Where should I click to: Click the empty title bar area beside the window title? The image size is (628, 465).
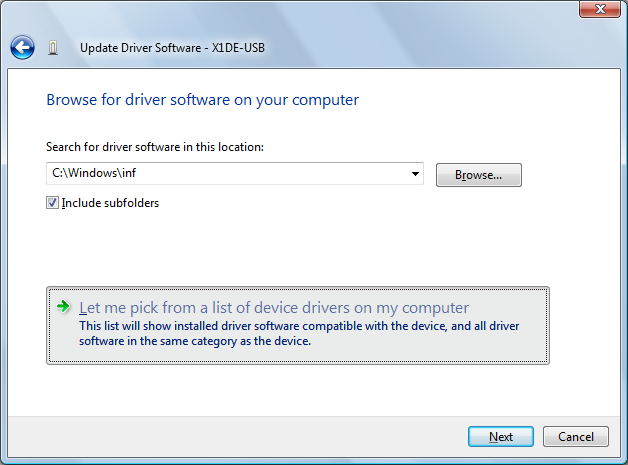click(421, 48)
